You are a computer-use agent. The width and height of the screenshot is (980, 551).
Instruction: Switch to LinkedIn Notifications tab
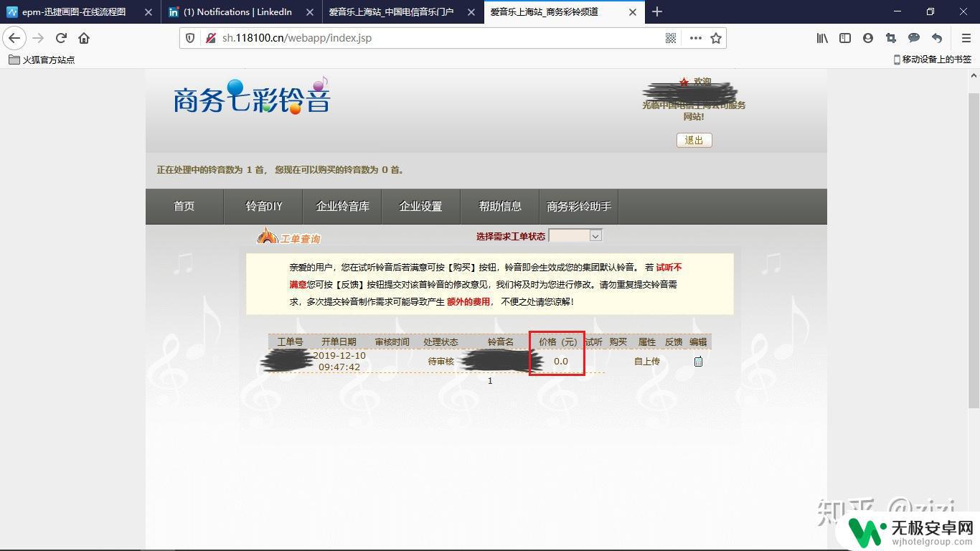pos(237,12)
